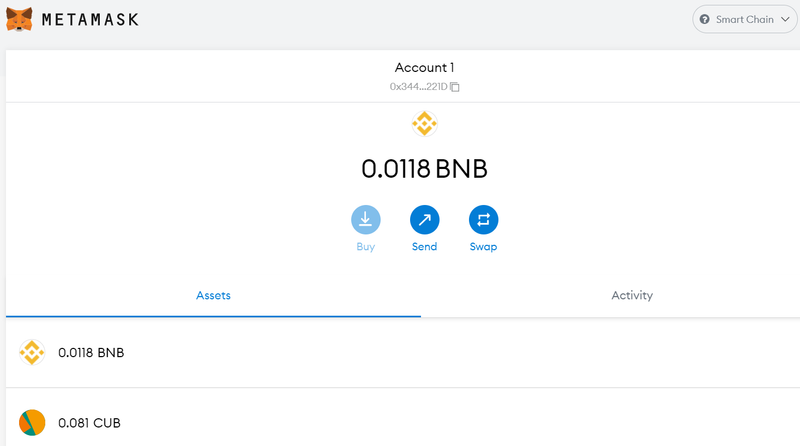
Task: Click the chevron arrow beside Smart Chain
Action: point(785,19)
